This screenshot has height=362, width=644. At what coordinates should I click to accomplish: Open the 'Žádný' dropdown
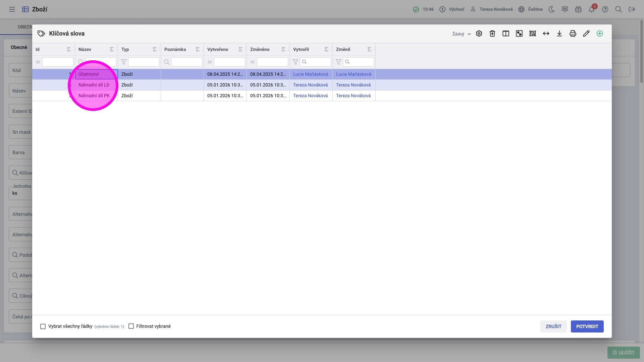[x=461, y=34]
